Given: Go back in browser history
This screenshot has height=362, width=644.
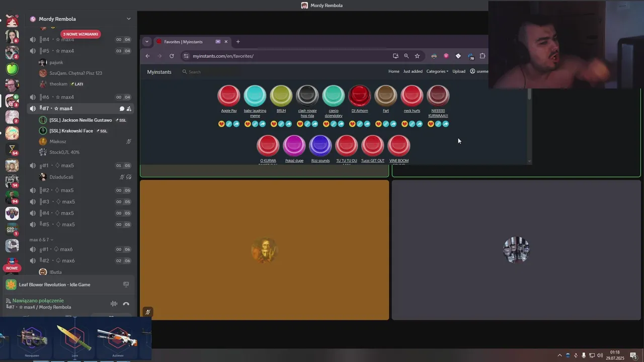Looking at the screenshot, I should [147, 56].
